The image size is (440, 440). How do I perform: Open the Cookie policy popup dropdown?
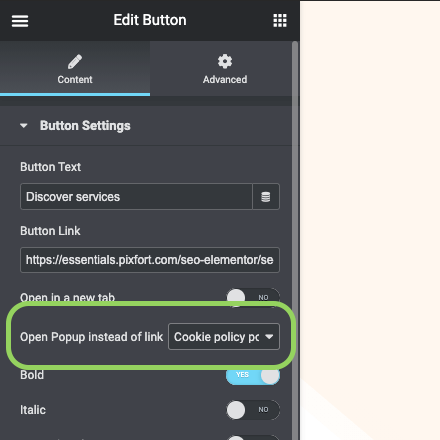pos(224,337)
